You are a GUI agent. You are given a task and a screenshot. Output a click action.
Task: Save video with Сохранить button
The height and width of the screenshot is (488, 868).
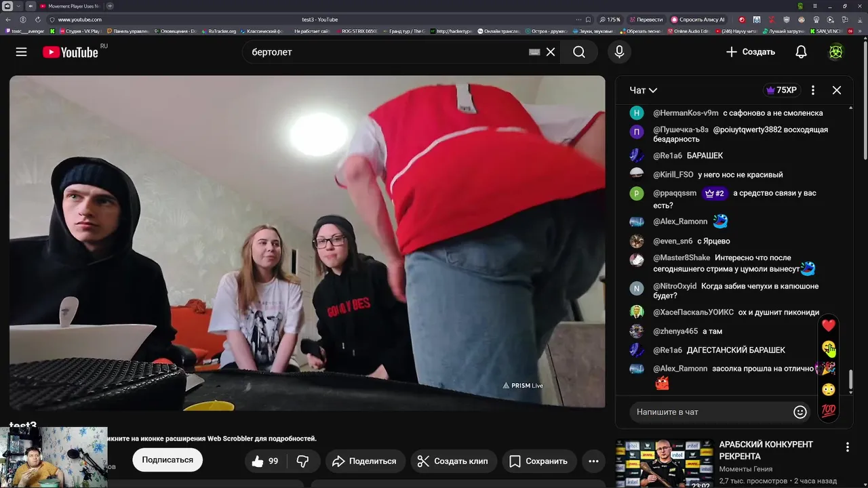pyautogui.click(x=538, y=461)
